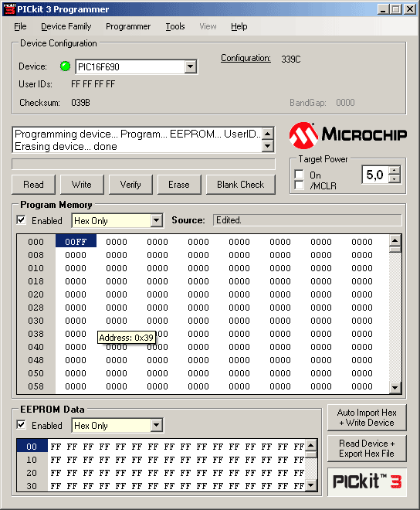Image resolution: width=420 pixels, height=510 pixels.
Task: Increase target voltage with up arrow
Action: point(395,170)
